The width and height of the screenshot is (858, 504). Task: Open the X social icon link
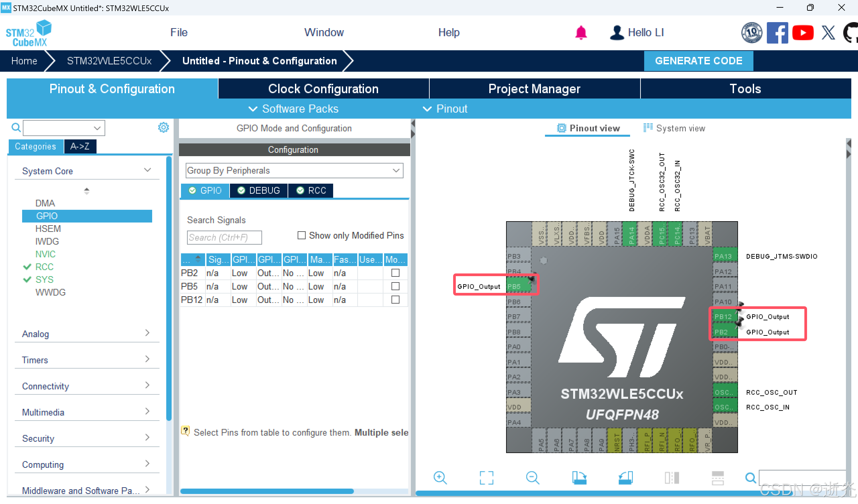pos(828,33)
